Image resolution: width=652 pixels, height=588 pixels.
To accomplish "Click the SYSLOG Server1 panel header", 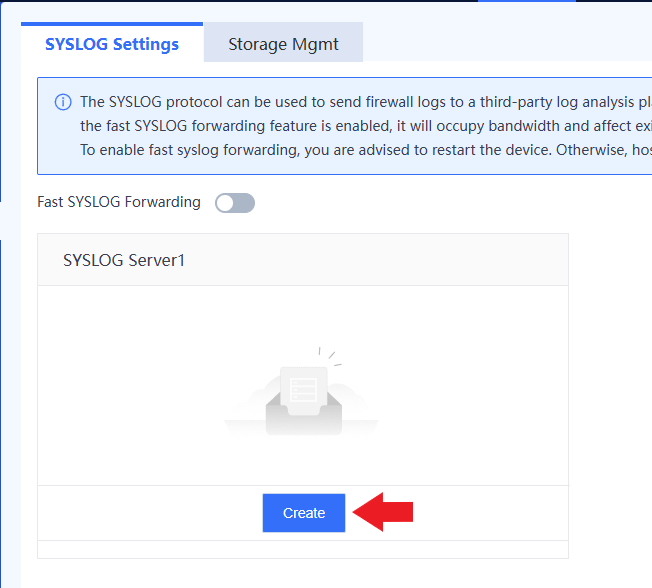I will [x=302, y=260].
